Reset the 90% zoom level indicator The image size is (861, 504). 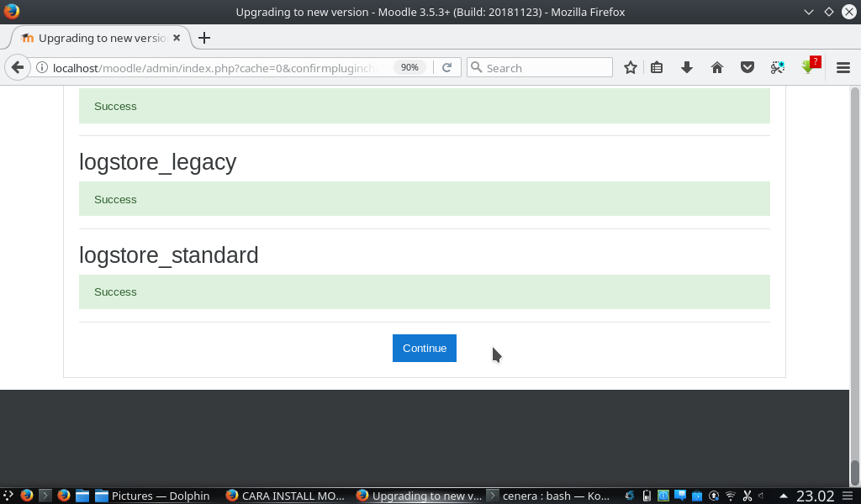pos(409,67)
